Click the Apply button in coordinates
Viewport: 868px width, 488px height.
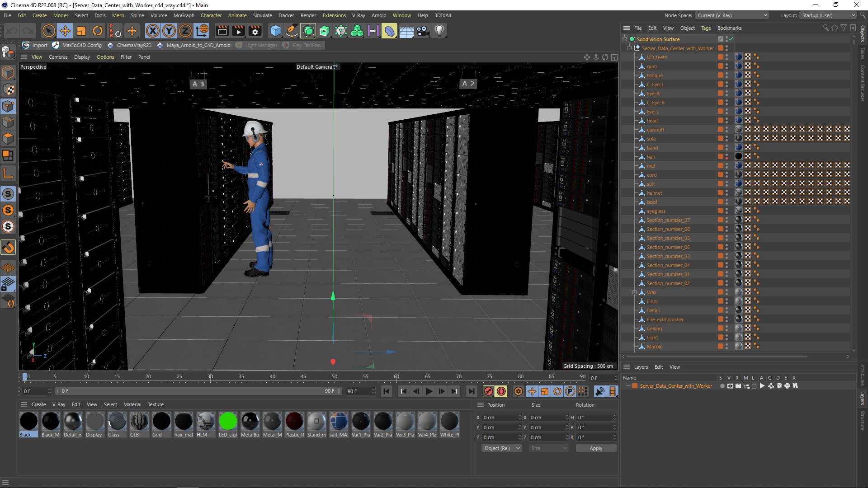596,448
